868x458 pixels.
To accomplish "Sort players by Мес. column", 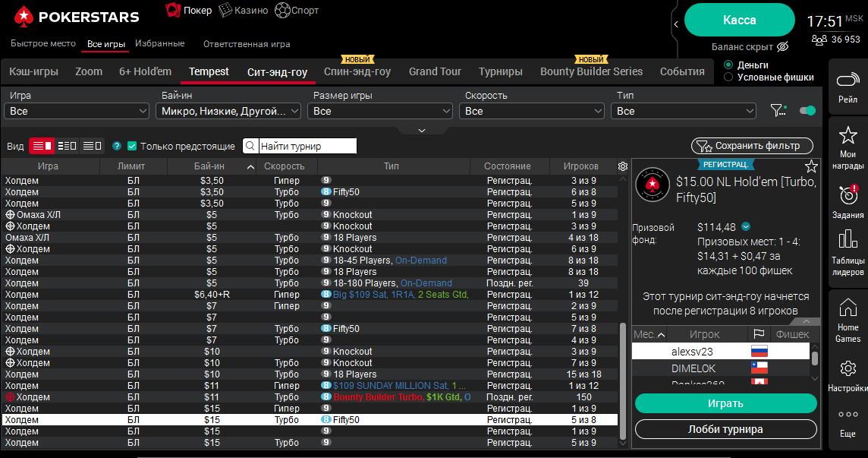I will pyautogui.click(x=649, y=333).
